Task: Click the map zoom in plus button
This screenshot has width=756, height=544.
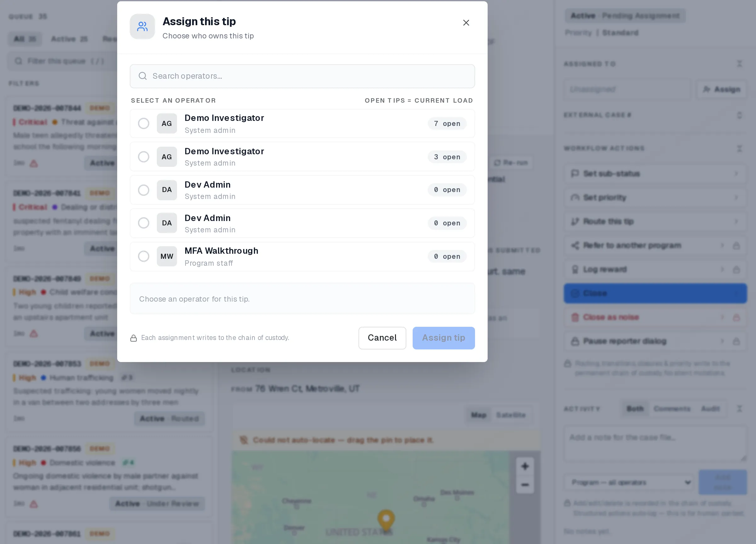Action: tap(525, 466)
